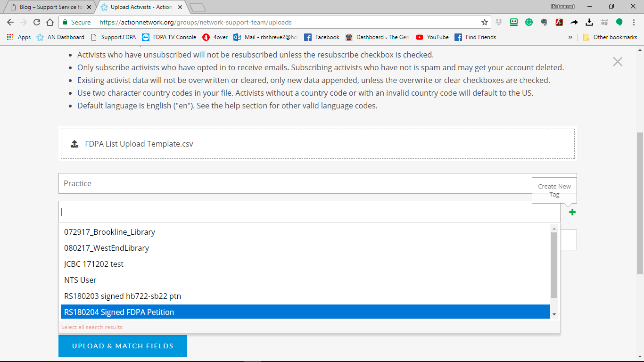Click the green Hangouts extension icon
644x362 pixels.
coord(619,22)
